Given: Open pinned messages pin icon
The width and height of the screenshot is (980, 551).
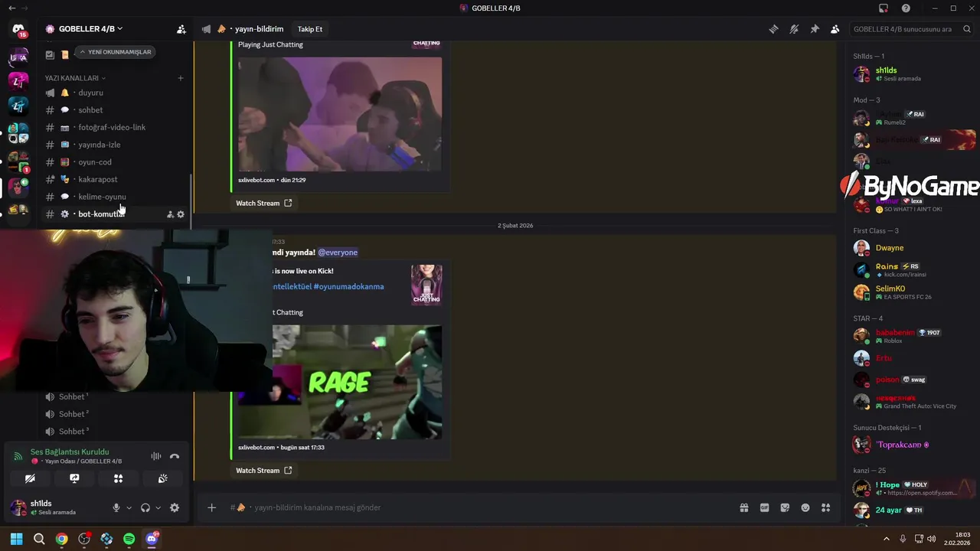Looking at the screenshot, I should coord(815,29).
